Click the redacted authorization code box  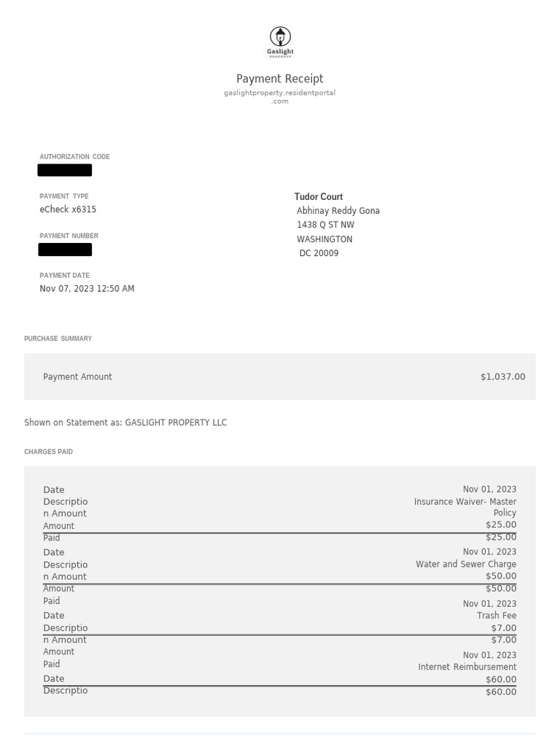click(65, 171)
